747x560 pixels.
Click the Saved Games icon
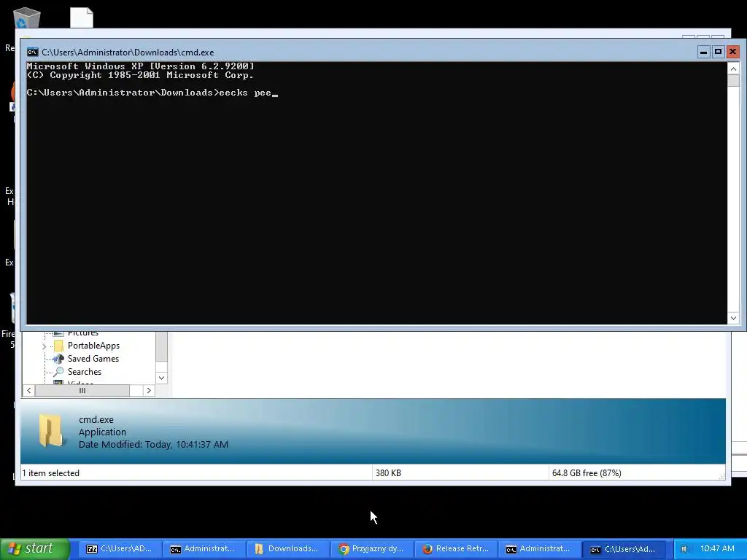coord(58,359)
